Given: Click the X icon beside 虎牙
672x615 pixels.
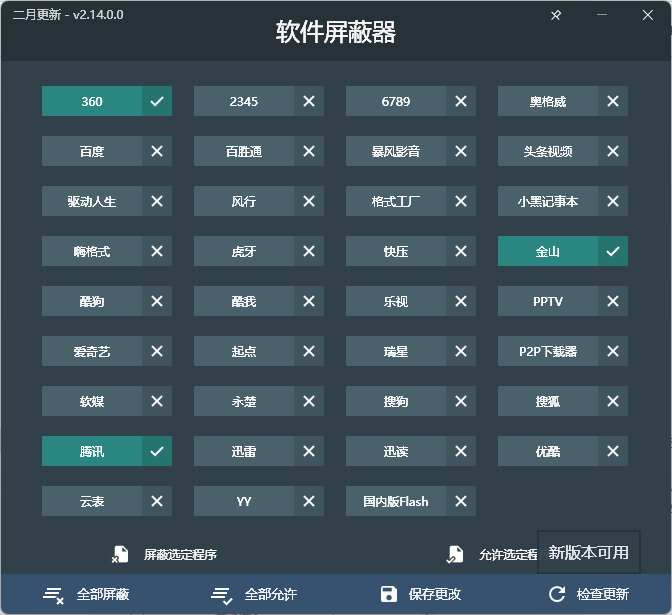Looking at the screenshot, I should [x=309, y=251].
